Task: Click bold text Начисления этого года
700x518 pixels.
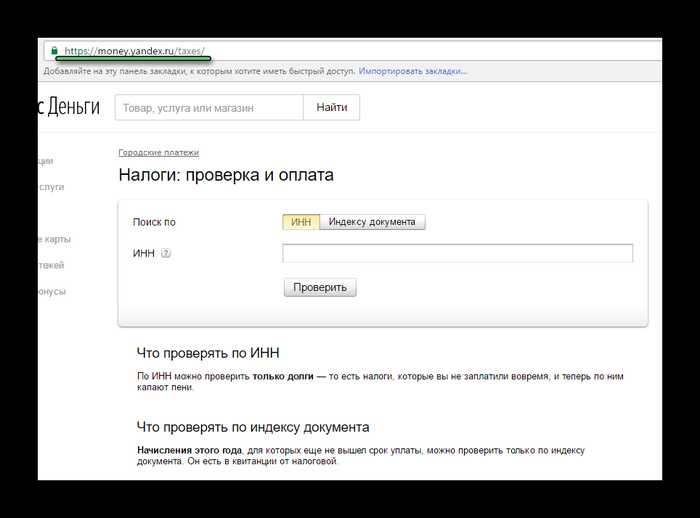Action: pos(189,450)
